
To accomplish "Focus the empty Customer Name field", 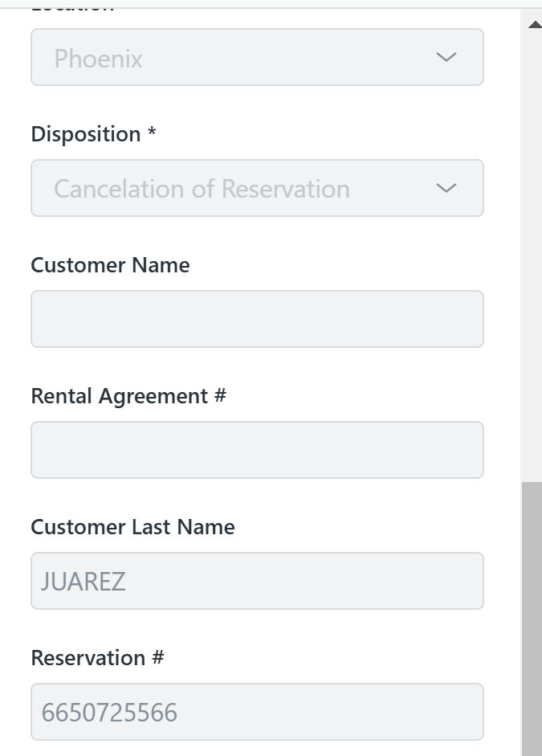I will [x=257, y=319].
